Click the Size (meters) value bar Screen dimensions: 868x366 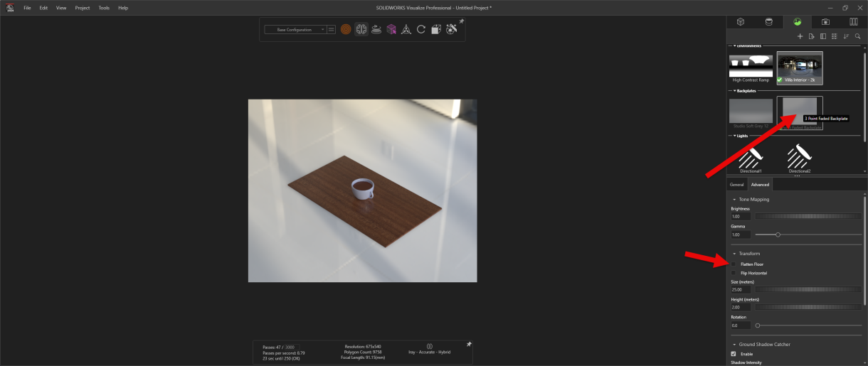[808, 289]
